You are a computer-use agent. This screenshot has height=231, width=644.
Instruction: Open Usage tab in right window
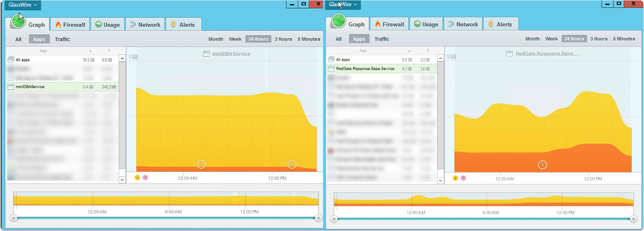[426, 25]
